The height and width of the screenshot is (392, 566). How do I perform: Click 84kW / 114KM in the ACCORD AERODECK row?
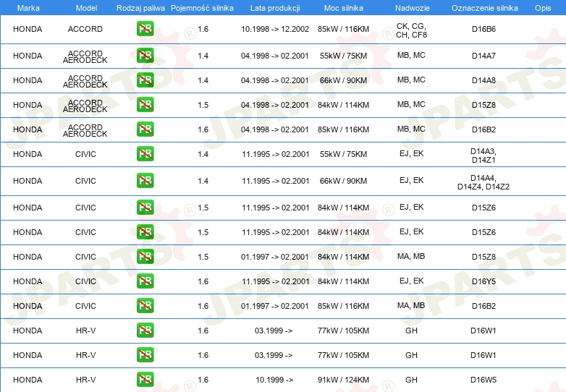point(343,105)
